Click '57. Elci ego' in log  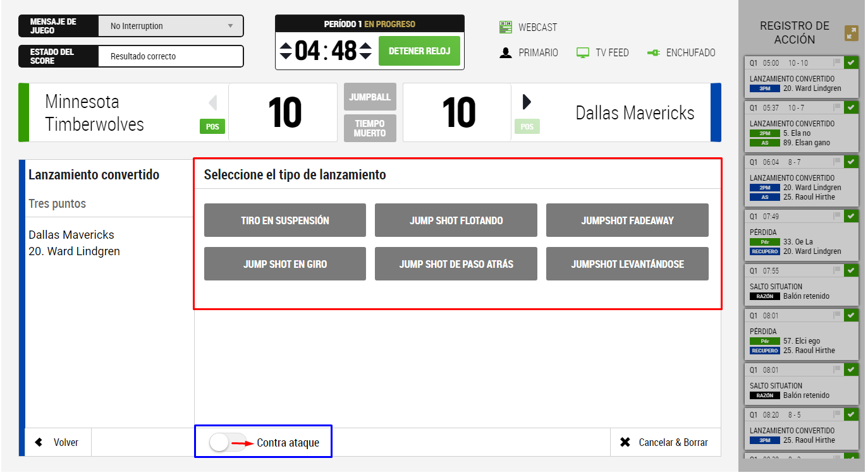coord(801,341)
